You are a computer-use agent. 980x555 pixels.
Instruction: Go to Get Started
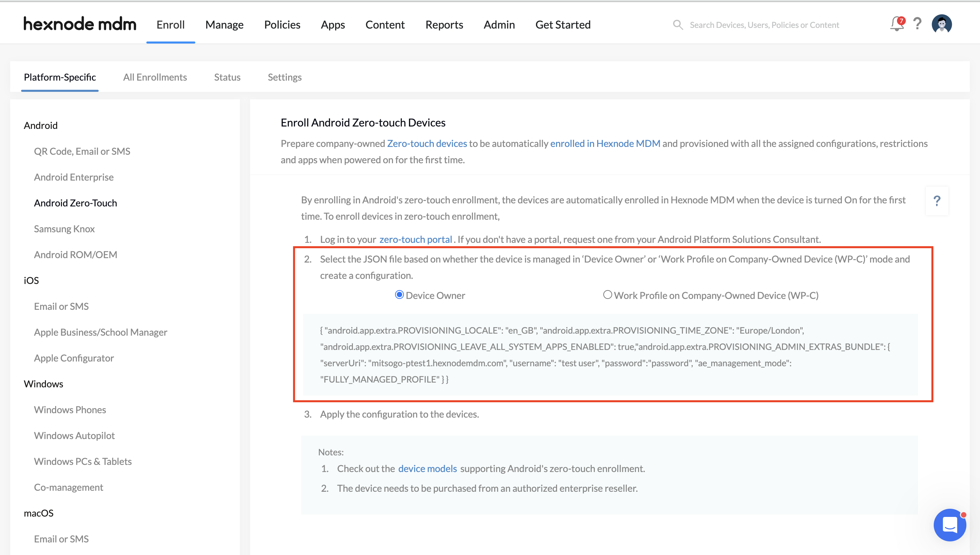(563, 25)
